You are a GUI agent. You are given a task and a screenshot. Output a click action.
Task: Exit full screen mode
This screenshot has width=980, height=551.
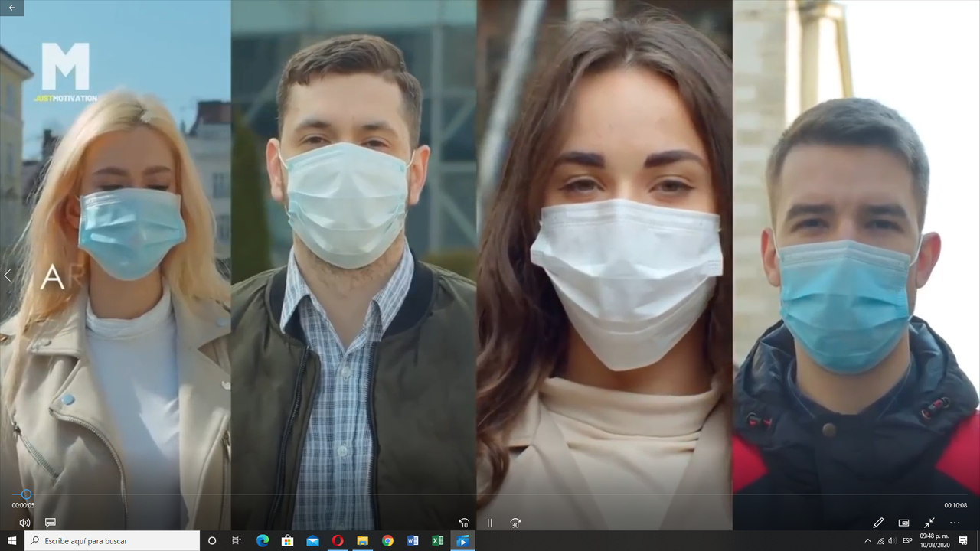click(929, 523)
